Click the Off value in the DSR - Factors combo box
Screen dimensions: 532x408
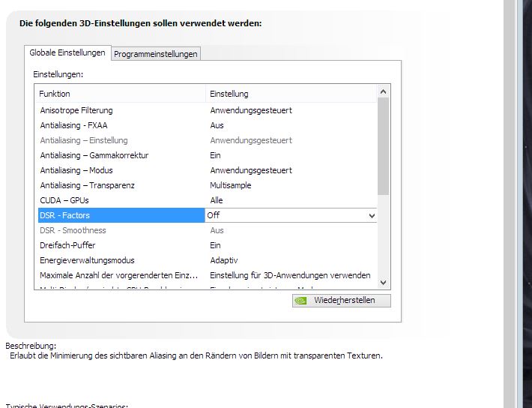point(214,215)
